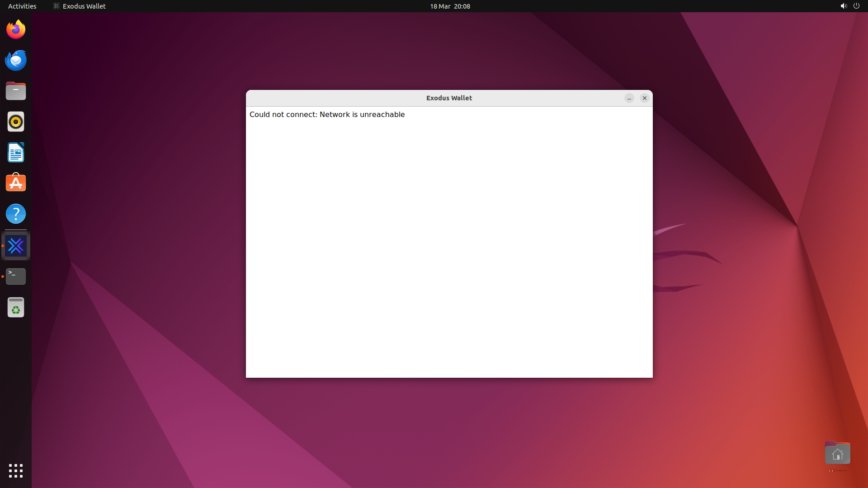
Task: Open Ubuntu Software store
Action: 16,183
